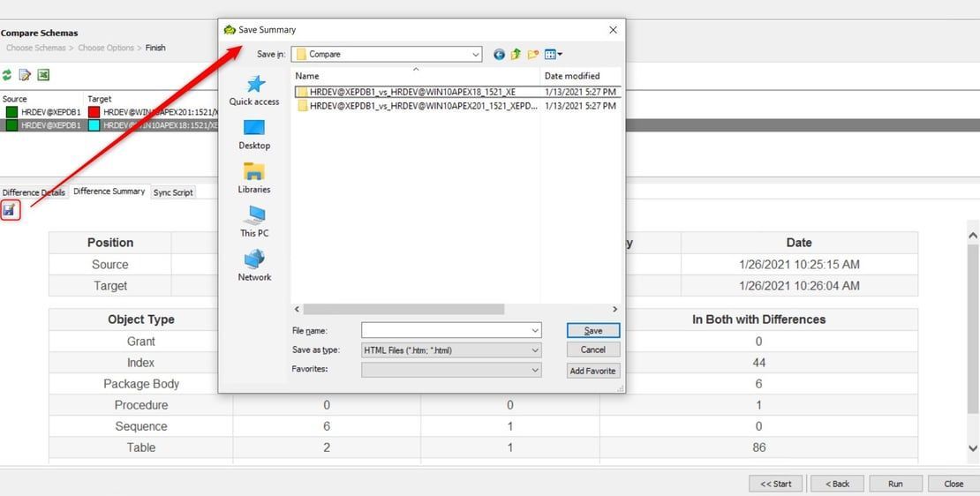Click the Run button
This screenshot has height=496, width=980.
tap(895, 484)
